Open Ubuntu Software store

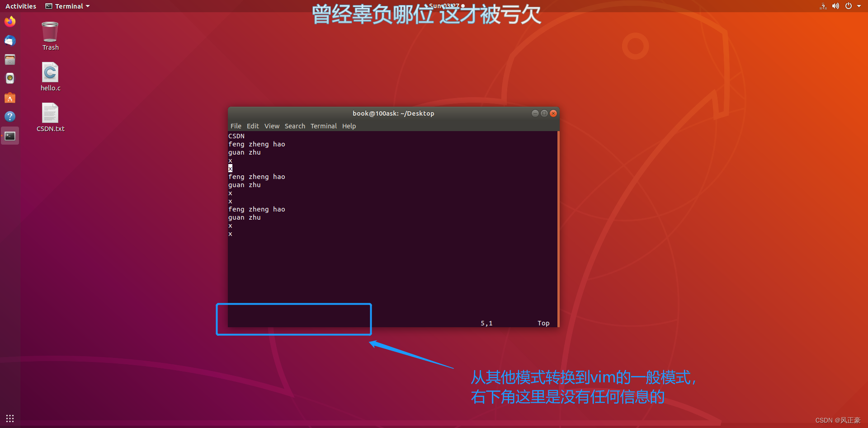pos(9,98)
